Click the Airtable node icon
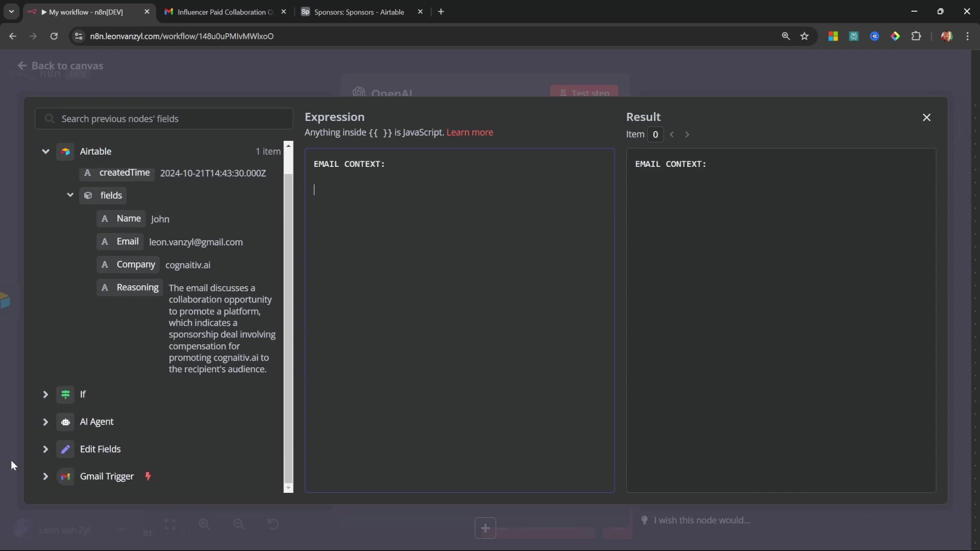Screen dimensions: 980x551 coord(65,152)
